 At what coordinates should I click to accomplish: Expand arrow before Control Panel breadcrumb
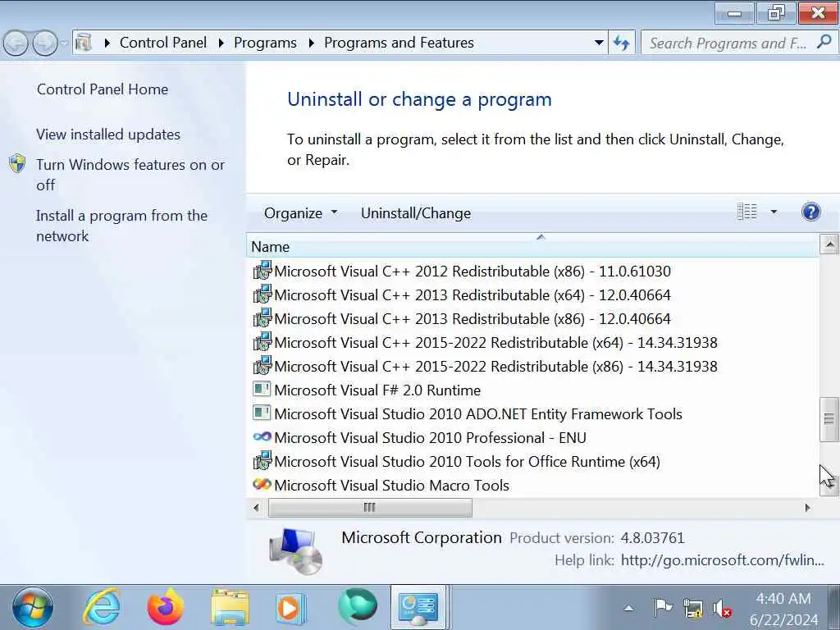pos(107,43)
